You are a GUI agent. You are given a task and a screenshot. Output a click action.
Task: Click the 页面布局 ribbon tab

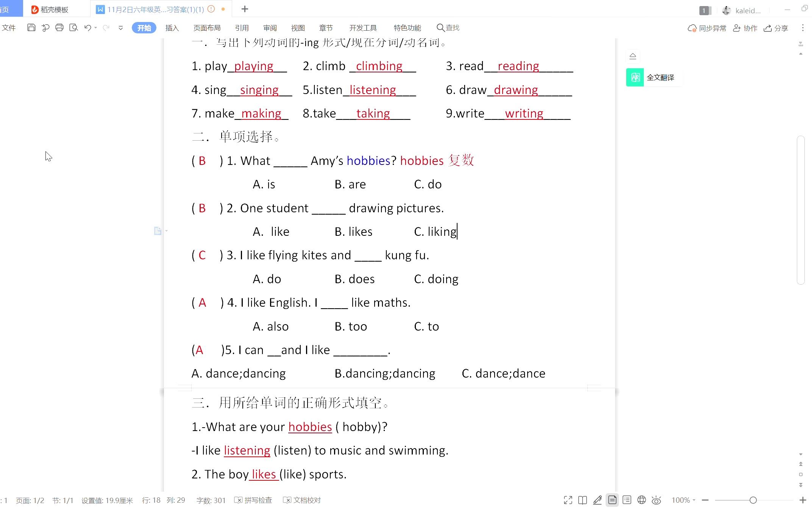208,28
